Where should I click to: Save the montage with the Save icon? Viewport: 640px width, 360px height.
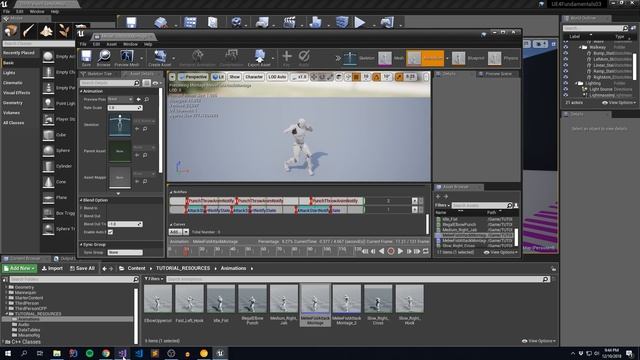point(86,58)
